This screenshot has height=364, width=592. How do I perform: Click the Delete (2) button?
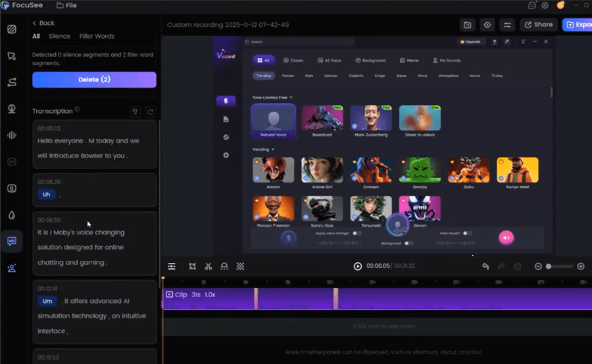click(x=94, y=80)
